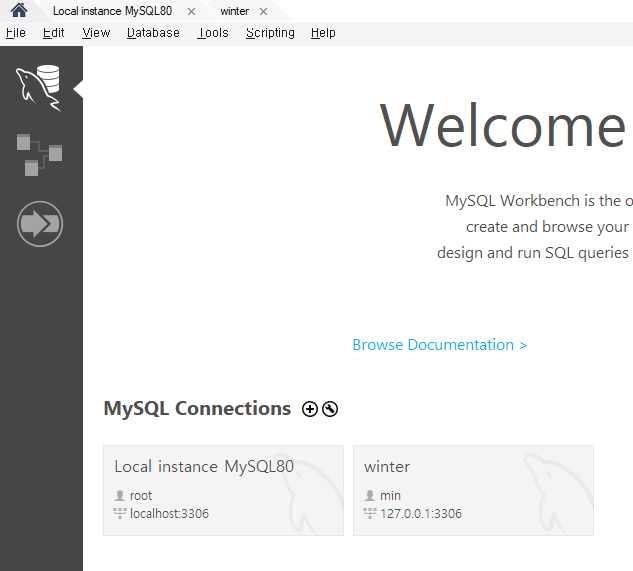Screen dimensions: 633x571
Task: Open the Local instance MySQL80 connection tile
Action: (x=223, y=491)
